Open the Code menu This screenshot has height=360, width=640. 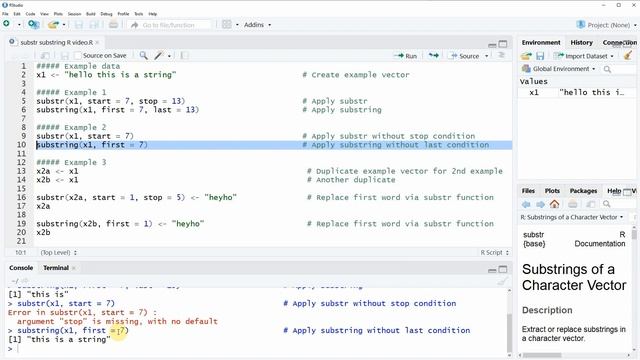pos(31,13)
